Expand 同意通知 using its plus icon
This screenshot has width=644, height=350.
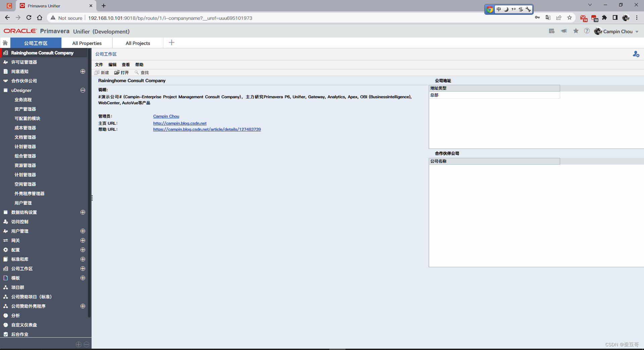coord(83,71)
